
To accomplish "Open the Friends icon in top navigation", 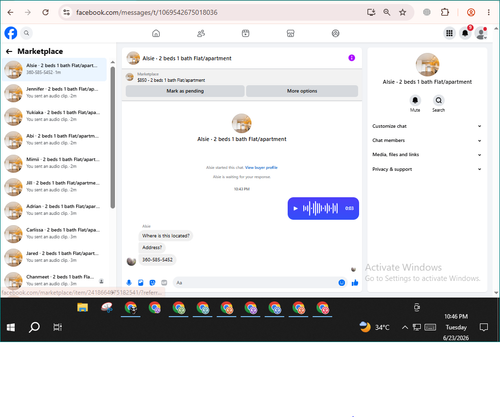I will (x=201, y=33).
